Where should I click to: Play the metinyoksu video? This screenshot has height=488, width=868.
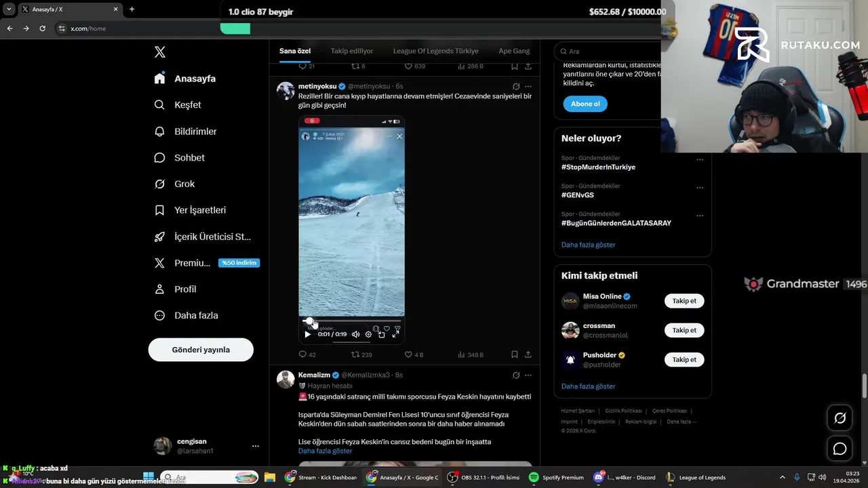tap(307, 334)
